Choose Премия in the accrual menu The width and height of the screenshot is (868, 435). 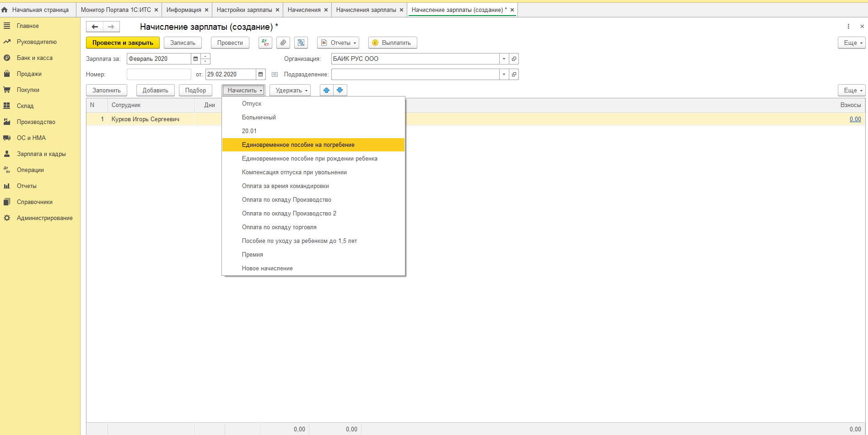coord(253,255)
